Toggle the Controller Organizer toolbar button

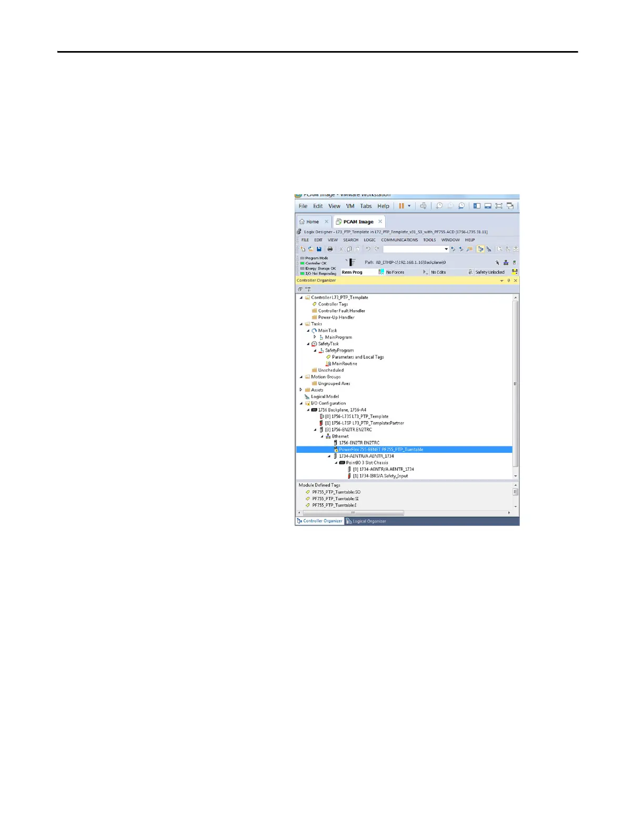pos(480,249)
